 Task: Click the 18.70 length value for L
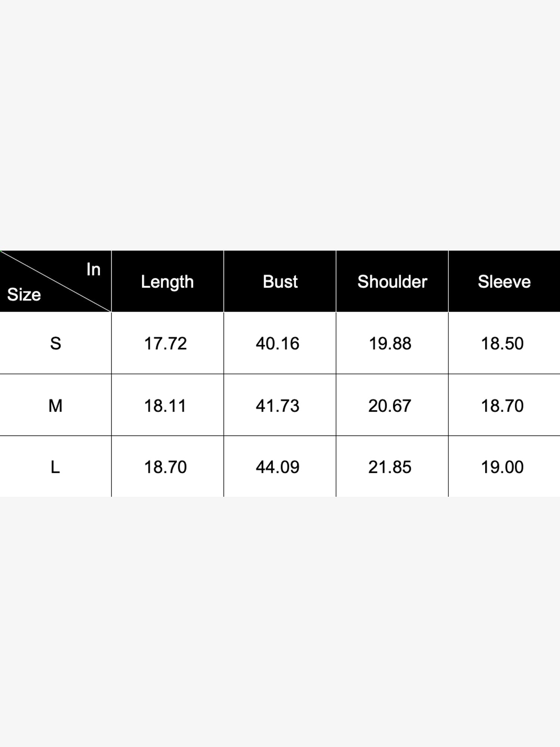(x=165, y=467)
